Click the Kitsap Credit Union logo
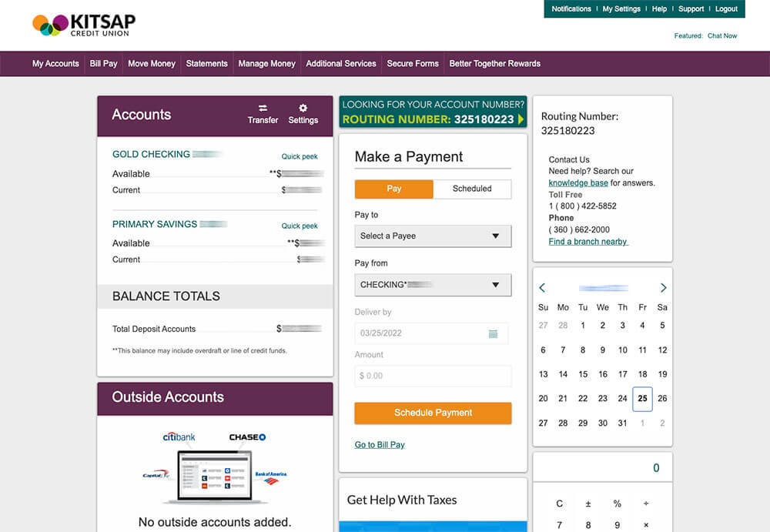This screenshot has width=770, height=532. (x=82, y=24)
